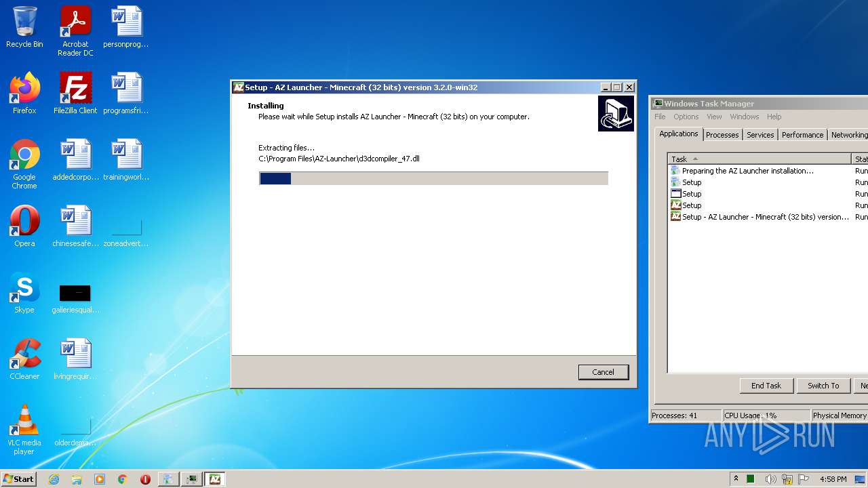Launch Skype from the desktop
The height and width of the screenshot is (488, 868).
(24, 293)
